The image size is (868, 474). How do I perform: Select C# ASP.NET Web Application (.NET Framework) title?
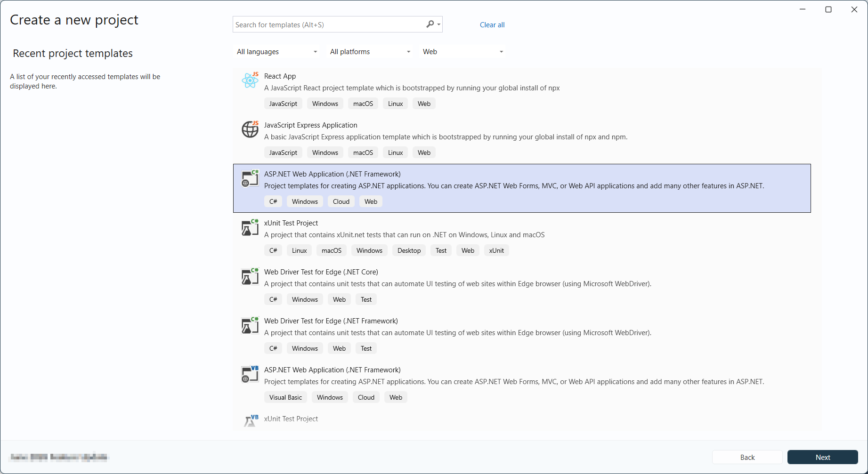333,174
